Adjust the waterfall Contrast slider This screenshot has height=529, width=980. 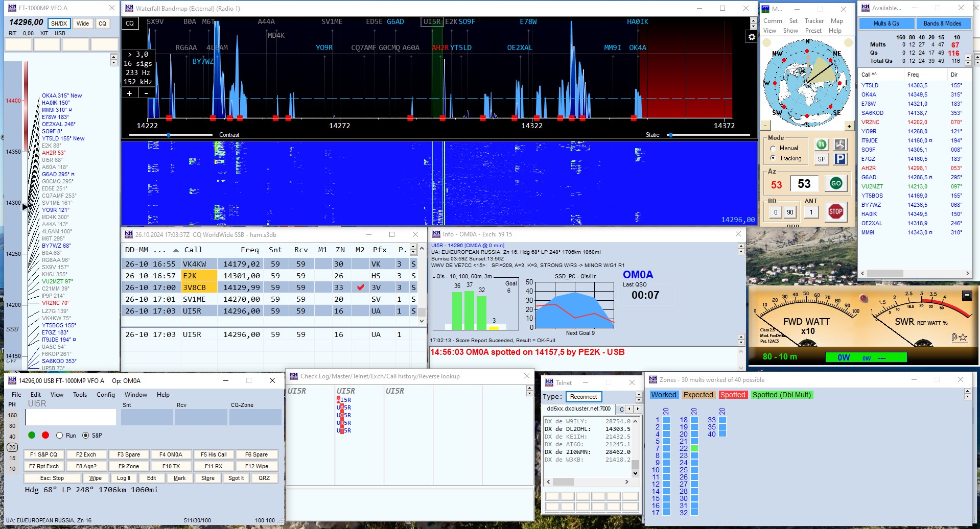pos(169,135)
